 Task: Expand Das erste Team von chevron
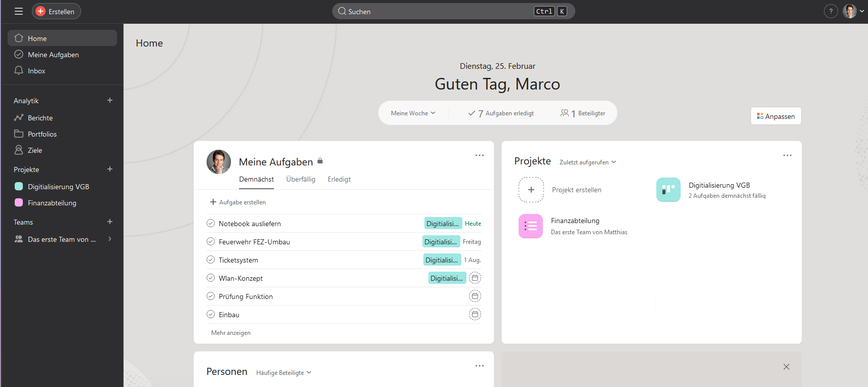(110, 239)
